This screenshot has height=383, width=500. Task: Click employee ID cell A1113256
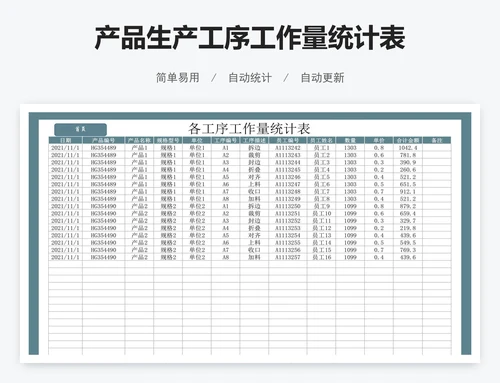click(x=288, y=250)
